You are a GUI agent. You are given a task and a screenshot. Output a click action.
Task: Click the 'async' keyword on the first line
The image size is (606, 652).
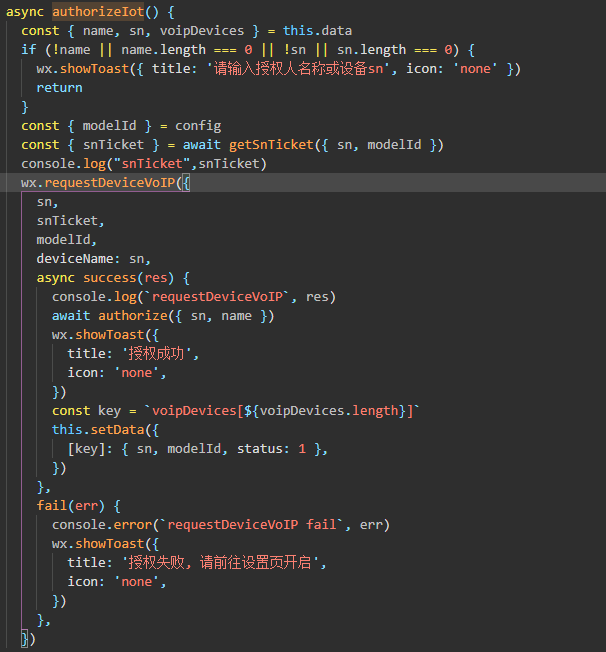tap(25, 12)
